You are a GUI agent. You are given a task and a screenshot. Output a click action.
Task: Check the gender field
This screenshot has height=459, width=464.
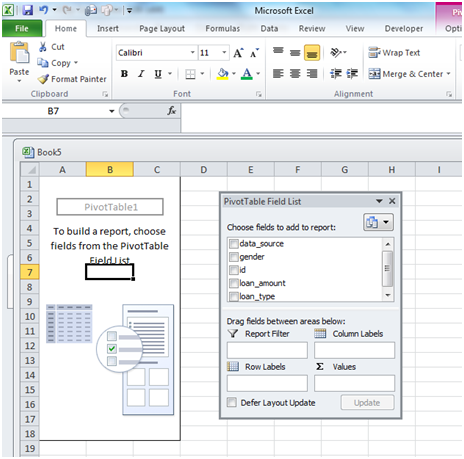tap(234, 257)
